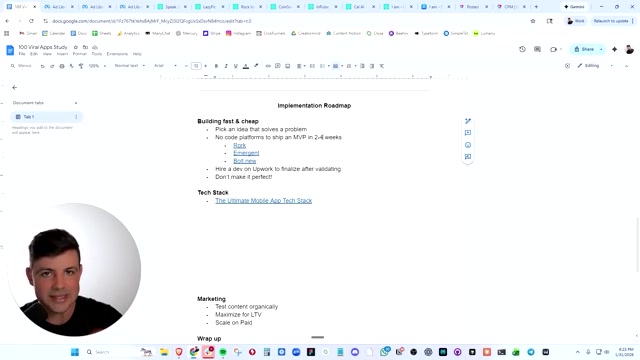
Task: Star the 100 Viral Apps Study document
Action: click(76, 47)
